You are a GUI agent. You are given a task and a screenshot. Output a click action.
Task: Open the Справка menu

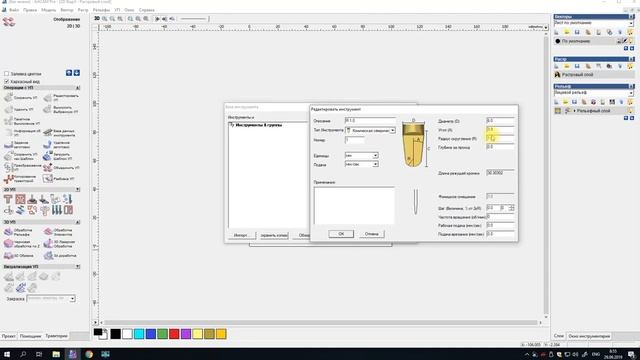click(146, 10)
